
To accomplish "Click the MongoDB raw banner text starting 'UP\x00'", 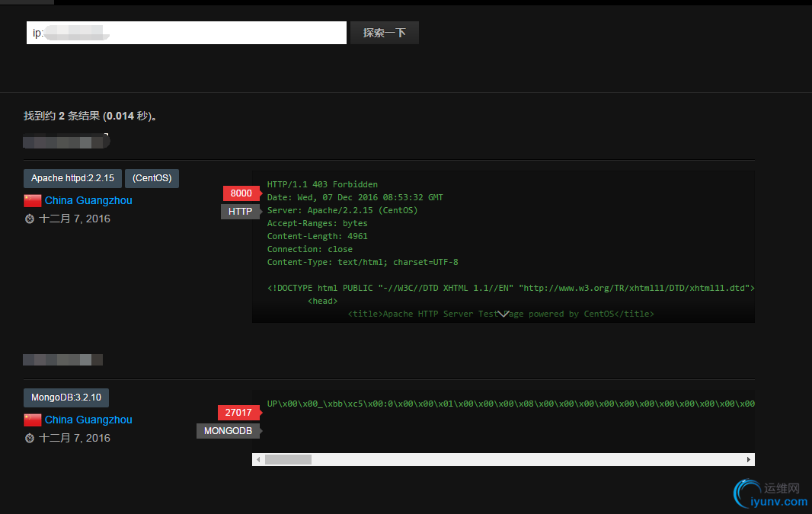I will tap(510, 404).
